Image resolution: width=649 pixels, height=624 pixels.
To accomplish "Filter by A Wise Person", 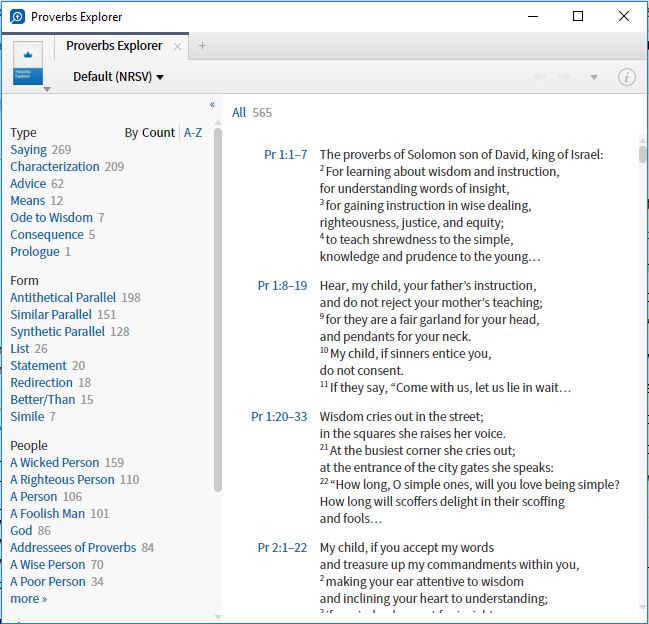I will 48,565.
